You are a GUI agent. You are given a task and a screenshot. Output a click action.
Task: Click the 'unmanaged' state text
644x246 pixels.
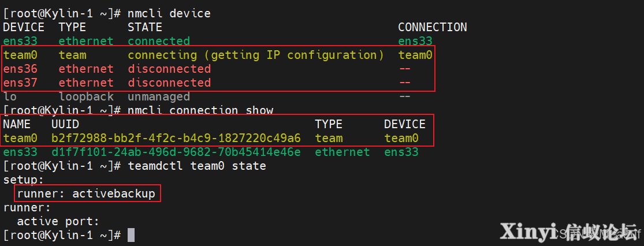tap(158, 96)
